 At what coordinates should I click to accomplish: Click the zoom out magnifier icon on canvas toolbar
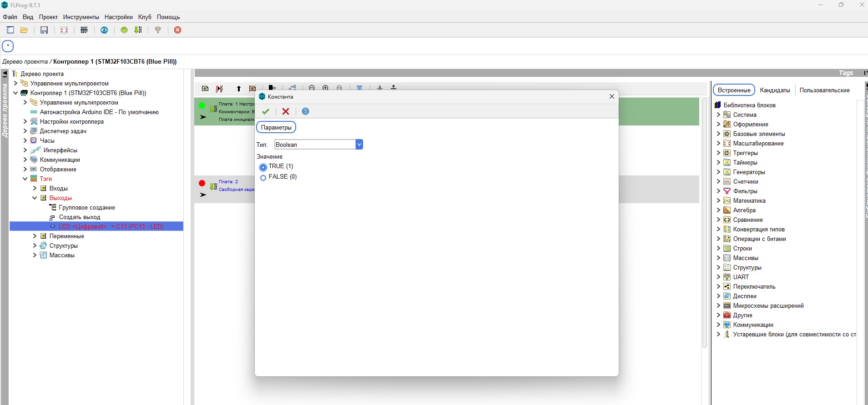(x=312, y=88)
